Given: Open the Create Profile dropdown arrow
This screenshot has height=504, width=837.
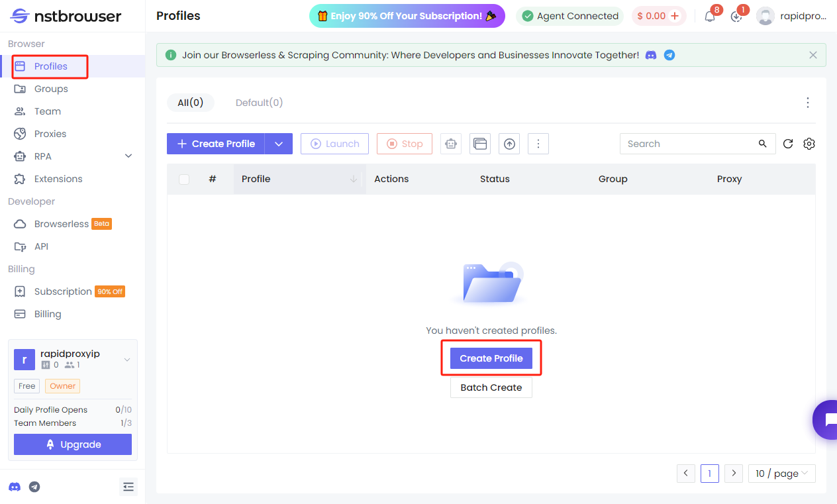Looking at the screenshot, I should pyautogui.click(x=279, y=144).
